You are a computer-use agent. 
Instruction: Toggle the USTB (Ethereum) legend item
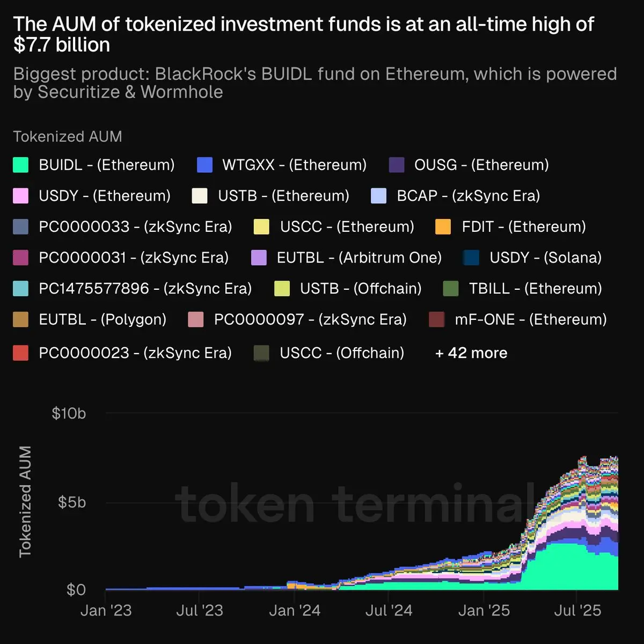click(270, 196)
